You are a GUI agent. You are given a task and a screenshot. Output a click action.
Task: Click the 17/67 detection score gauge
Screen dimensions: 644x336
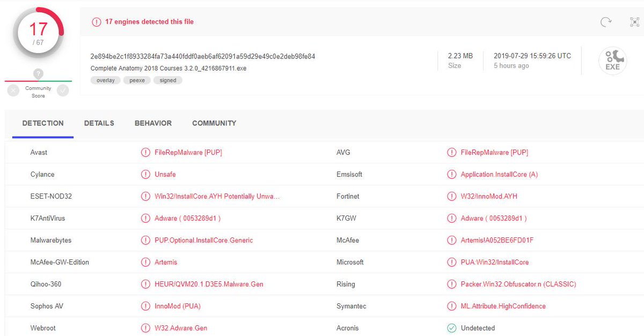click(39, 32)
